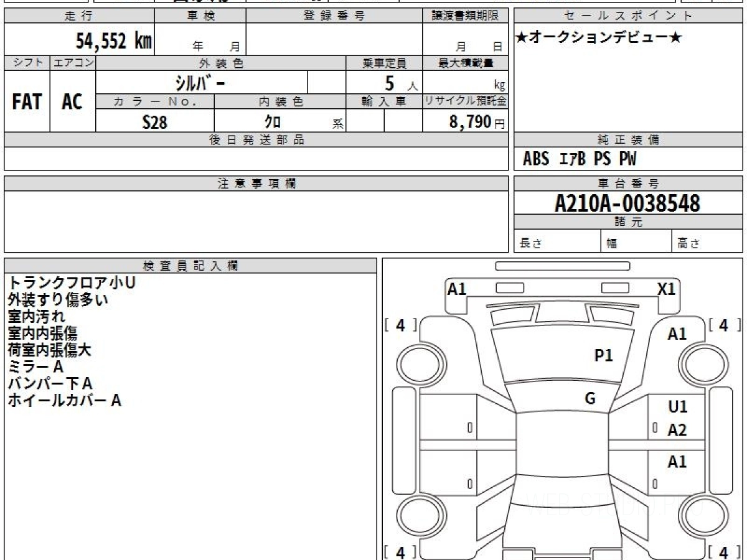This screenshot has width=747, height=560.
Task: Select the シフト header cell
Action: (27, 63)
